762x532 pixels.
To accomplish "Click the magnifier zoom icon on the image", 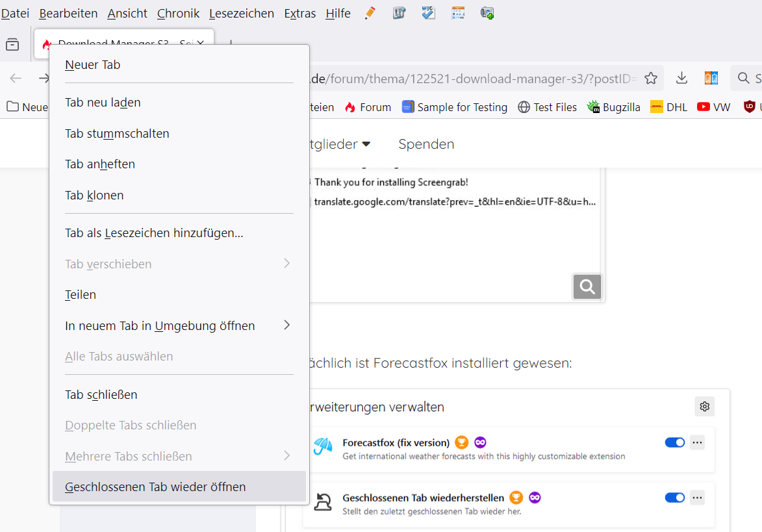I will click(x=587, y=286).
